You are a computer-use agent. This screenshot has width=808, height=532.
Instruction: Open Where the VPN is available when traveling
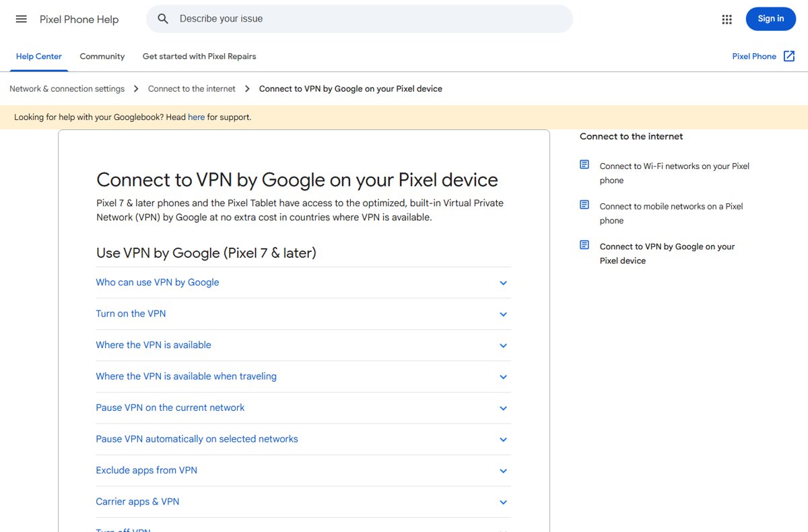(x=303, y=376)
